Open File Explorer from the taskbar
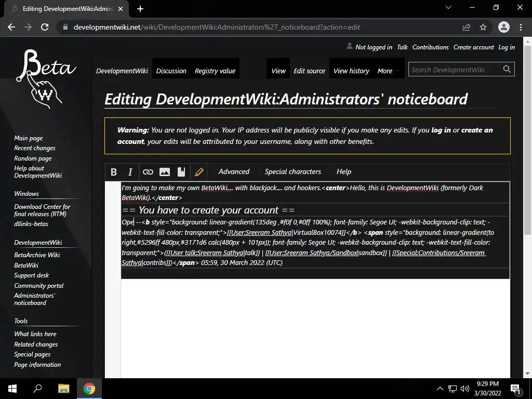Viewport: 532px width, 399px height. click(63, 389)
